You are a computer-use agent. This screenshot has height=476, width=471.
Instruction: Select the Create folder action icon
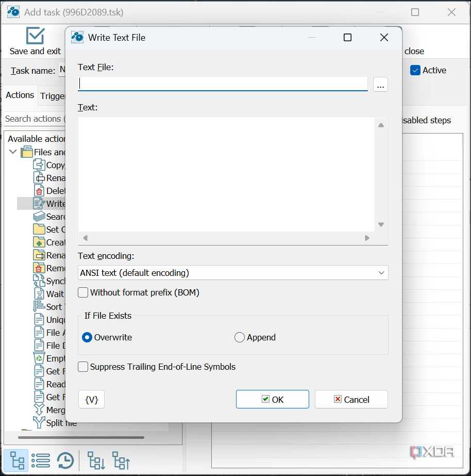tap(39, 242)
